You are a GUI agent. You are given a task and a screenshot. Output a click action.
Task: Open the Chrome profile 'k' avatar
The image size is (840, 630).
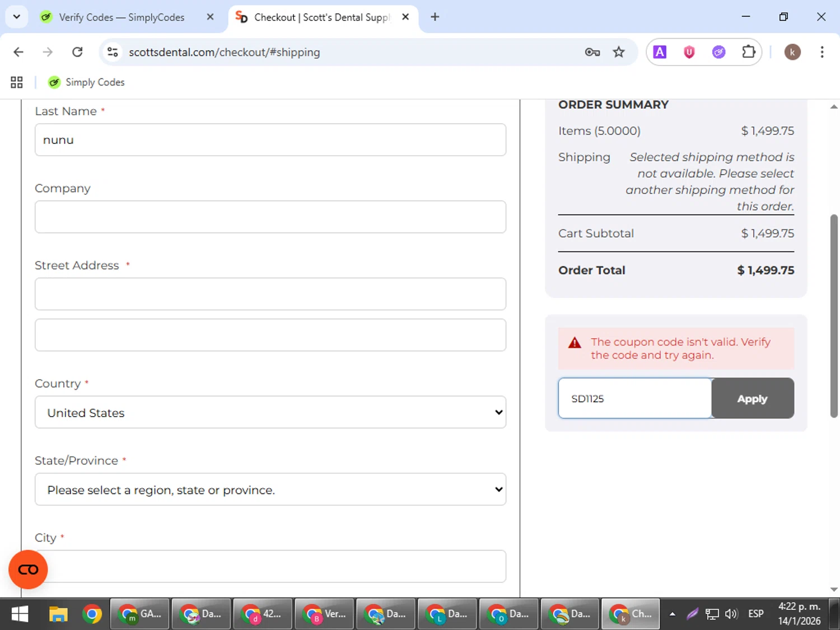point(792,52)
